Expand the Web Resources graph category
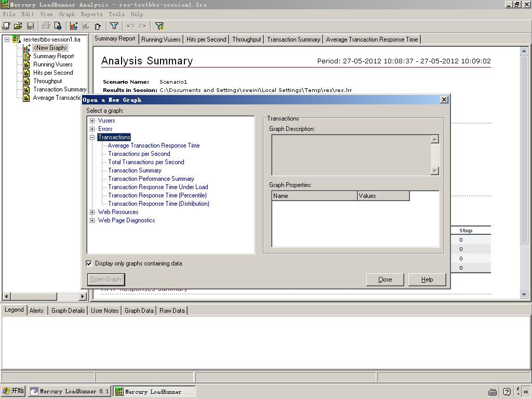 coord(92,212)
